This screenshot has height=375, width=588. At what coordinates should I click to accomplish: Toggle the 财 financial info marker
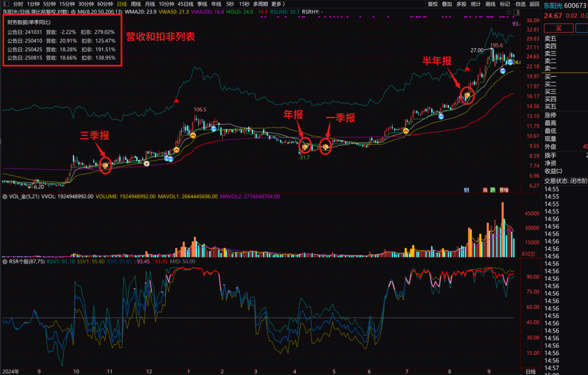point(467,190)
